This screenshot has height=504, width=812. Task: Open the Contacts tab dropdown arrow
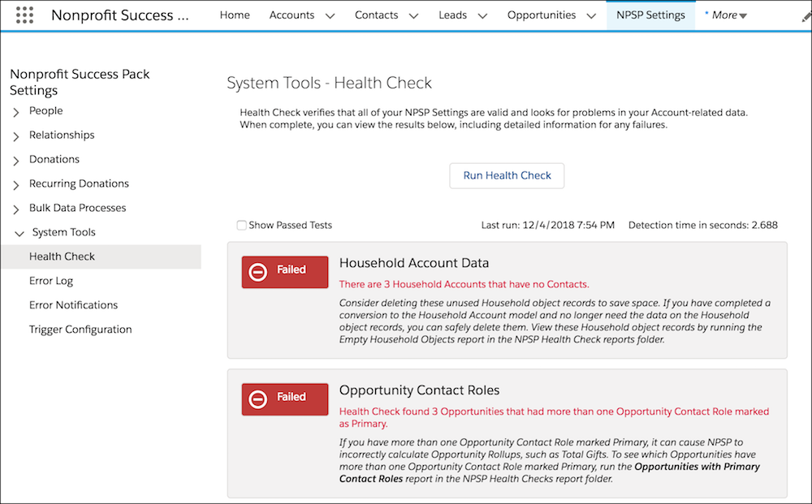(x=414, y=16)
